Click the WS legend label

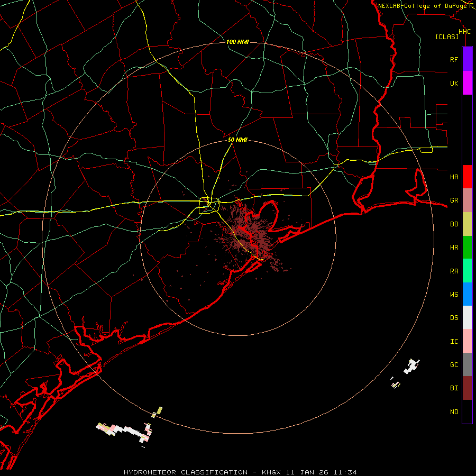pos(454,294)
